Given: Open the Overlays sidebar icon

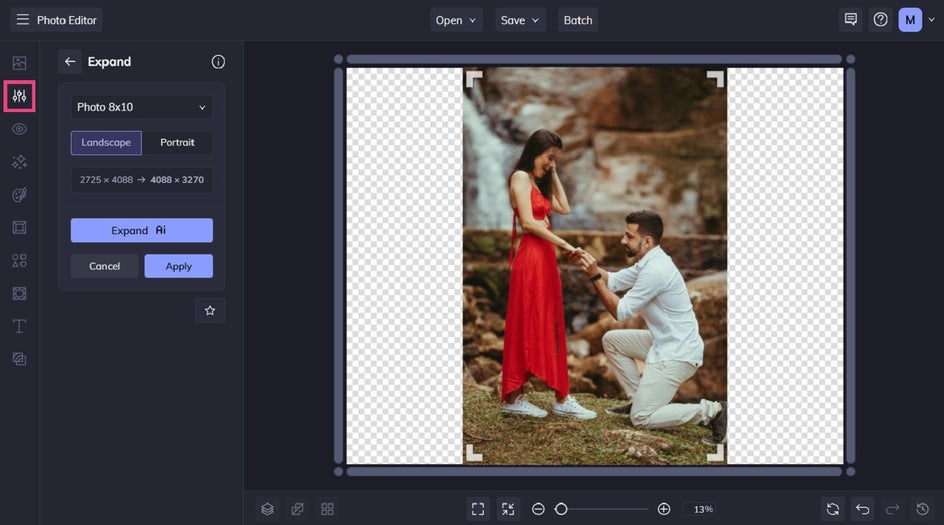Looking at the screenshot, I should (19, 359).
